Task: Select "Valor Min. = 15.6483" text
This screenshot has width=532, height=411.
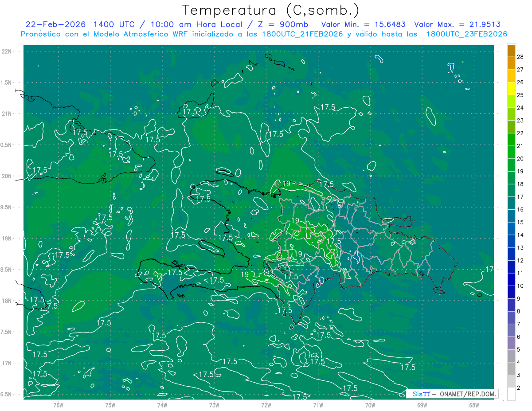Action: (x=363, y=24)
